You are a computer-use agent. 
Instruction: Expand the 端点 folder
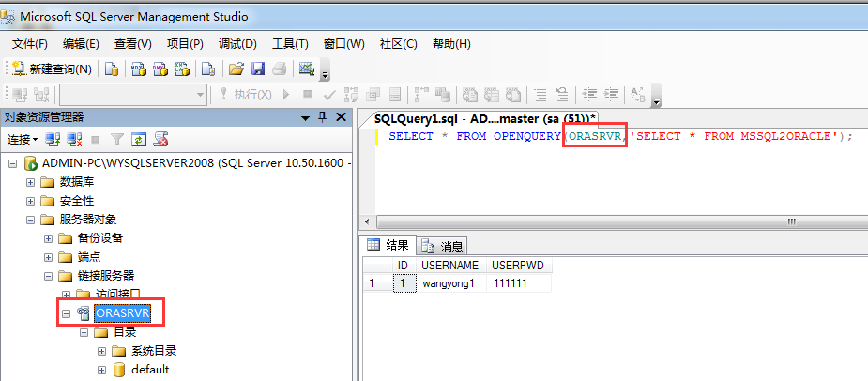pos(48,257)
